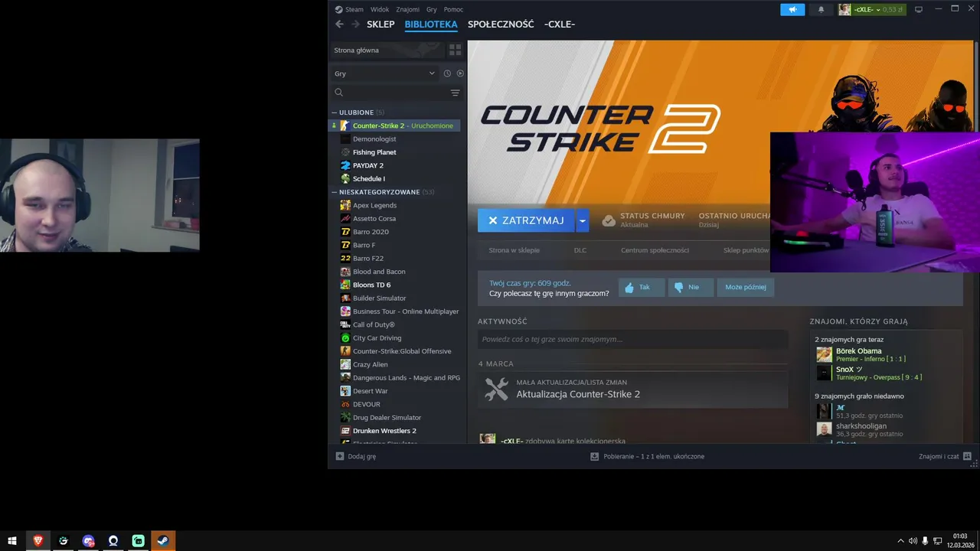This screenshot has height=551, width=980.
Task: Click the wrench update news icon
Action: click(x=496, y=390)
